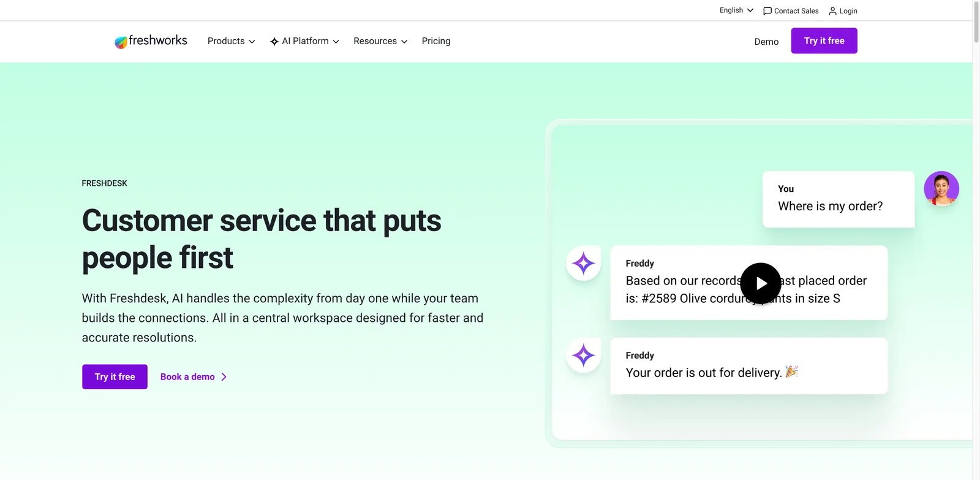Viewport: 980px width, 480px height.
Task: Click the Freddy star icon beside first reply
Action: point(583,264)
